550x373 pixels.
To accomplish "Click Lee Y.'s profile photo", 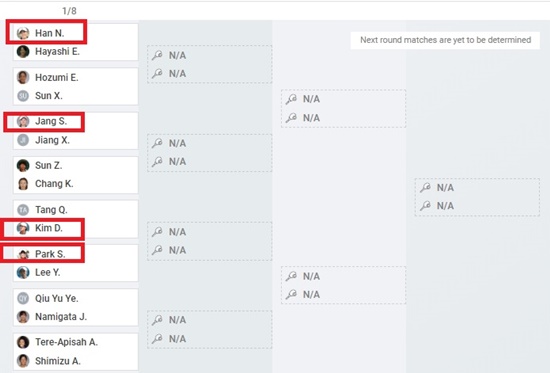I will point(23,273).
